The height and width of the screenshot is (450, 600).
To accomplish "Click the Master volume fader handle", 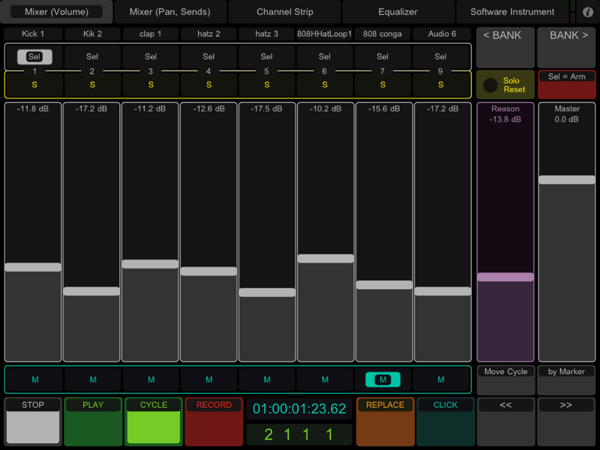I will (x=566, y=180).
